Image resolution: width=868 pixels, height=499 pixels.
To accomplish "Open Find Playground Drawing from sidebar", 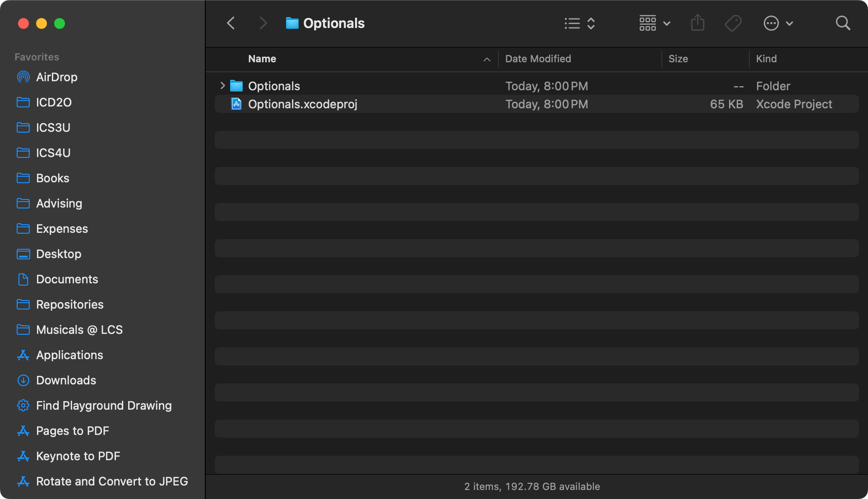I will [104, 406].
